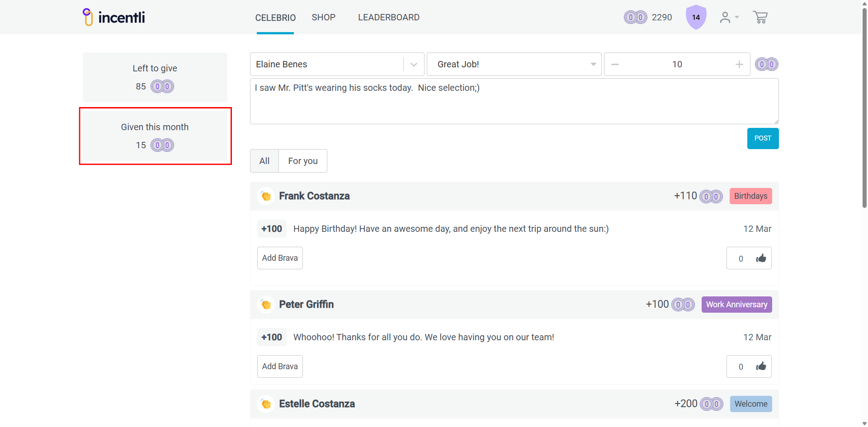The image size is (868, 427).
Task: Click coin icon beside Peter Griffin's +100
Action: coord(683,305)
